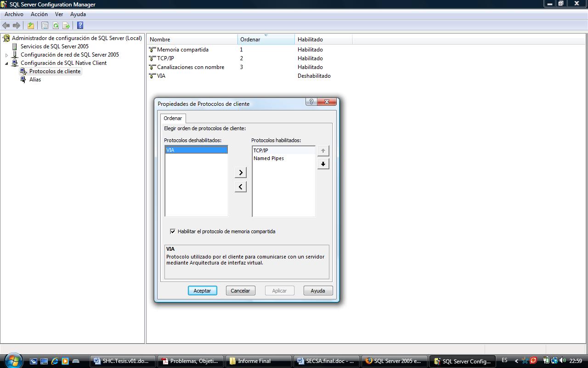Click the volume icon in system tray
The image size is (588, 368).
(x=562, y=361)
